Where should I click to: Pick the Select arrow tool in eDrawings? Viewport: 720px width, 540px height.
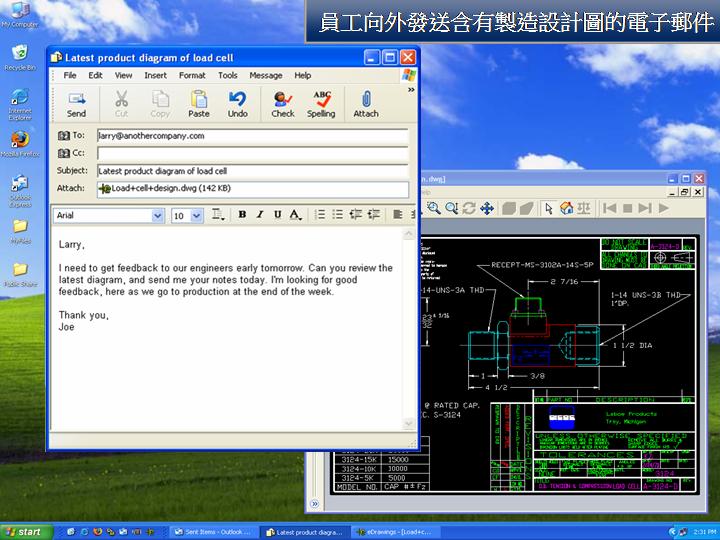[548, 208]
